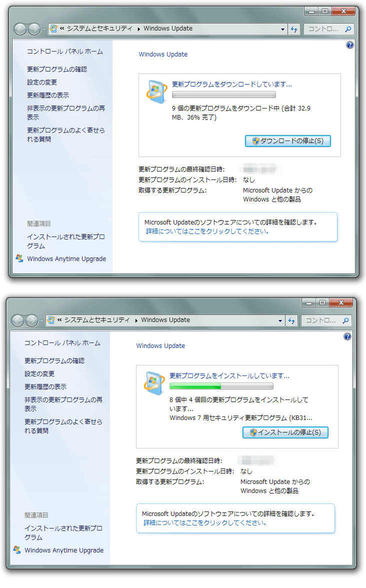Click 更新プログラムをインストールしています heading
Screen dimensions: 366x588
point(229,376)
